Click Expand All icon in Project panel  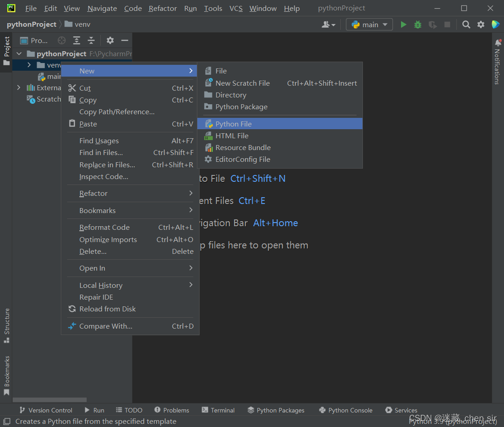pyautogui.click(x=77, y=40)
